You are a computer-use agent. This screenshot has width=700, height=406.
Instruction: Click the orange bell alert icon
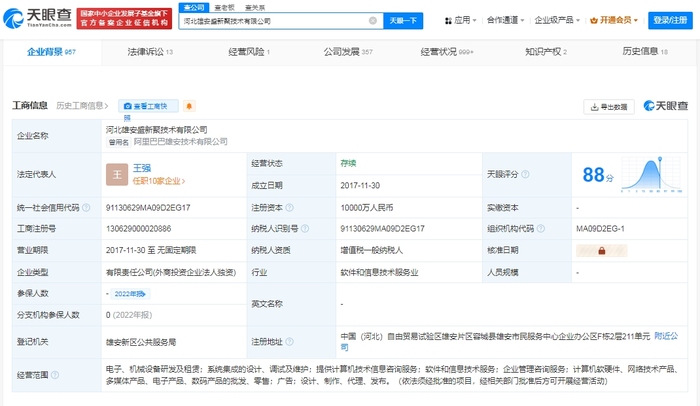[189, 106]
